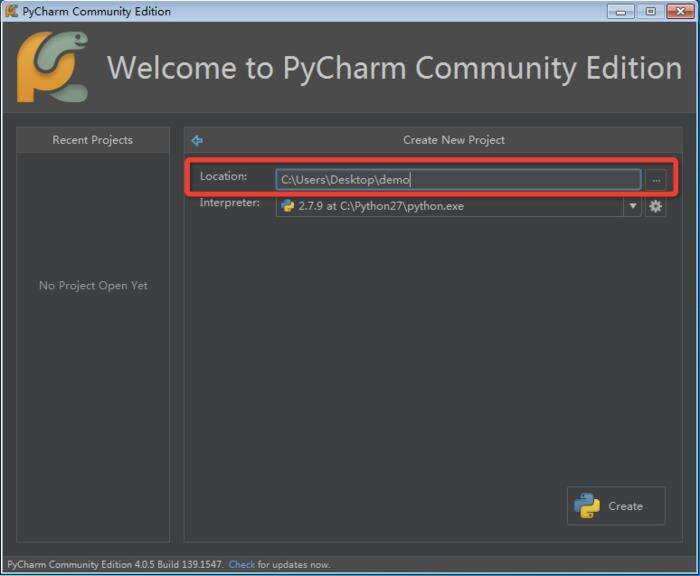The image size is (700, 576).
Task: Click the Interpreter label
Action: pos(229,203)
